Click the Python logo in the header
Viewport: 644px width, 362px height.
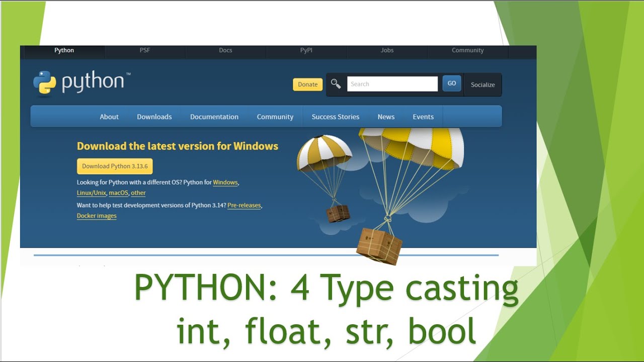tap(82, 82)
